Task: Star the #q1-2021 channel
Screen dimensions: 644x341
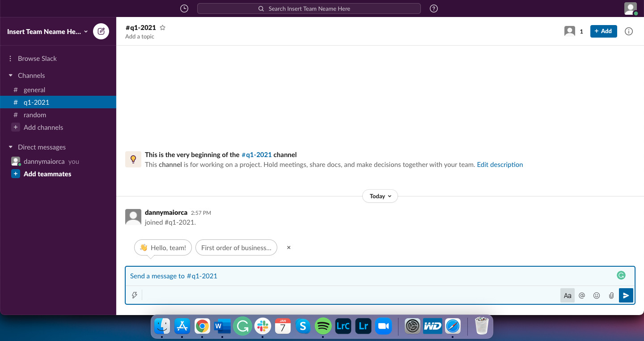Action: pyautogui.click(x=163, y=28)
